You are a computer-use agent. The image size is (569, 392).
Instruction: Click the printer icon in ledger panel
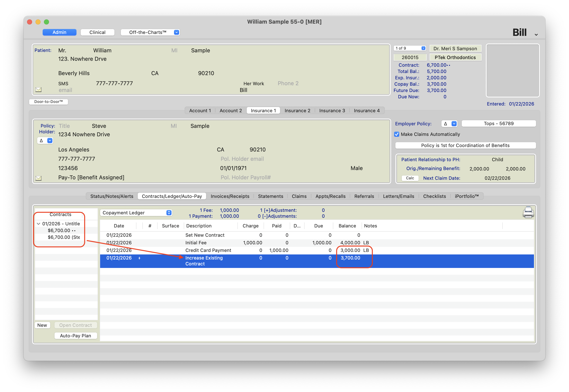pos(528,212)
